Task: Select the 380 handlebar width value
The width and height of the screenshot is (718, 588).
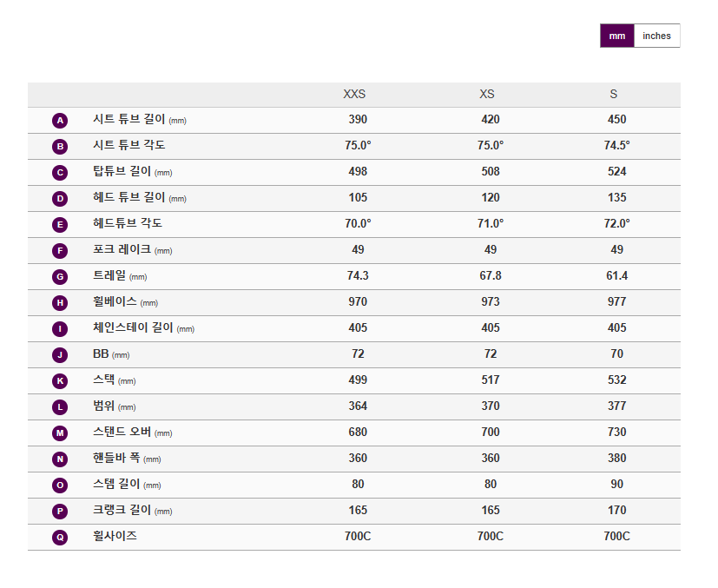Action: [616, 459]
